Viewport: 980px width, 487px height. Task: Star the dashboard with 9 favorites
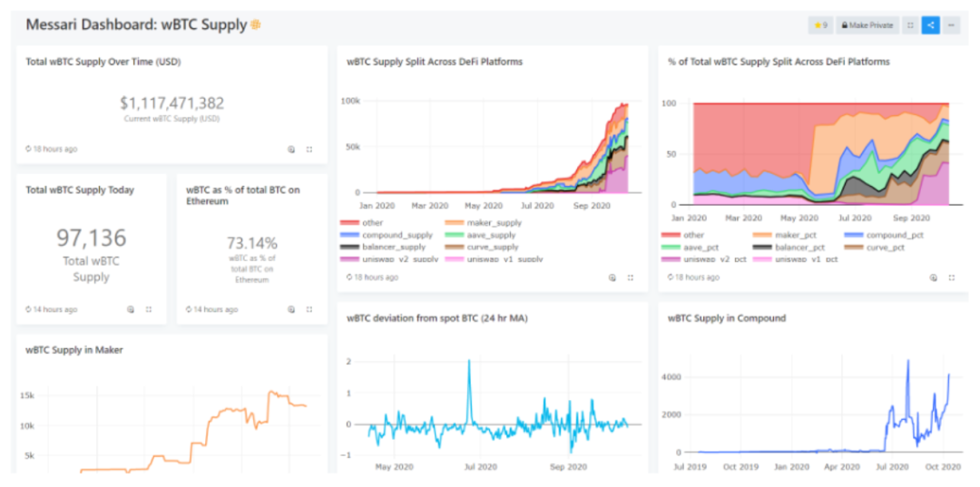tap(819, 25)
